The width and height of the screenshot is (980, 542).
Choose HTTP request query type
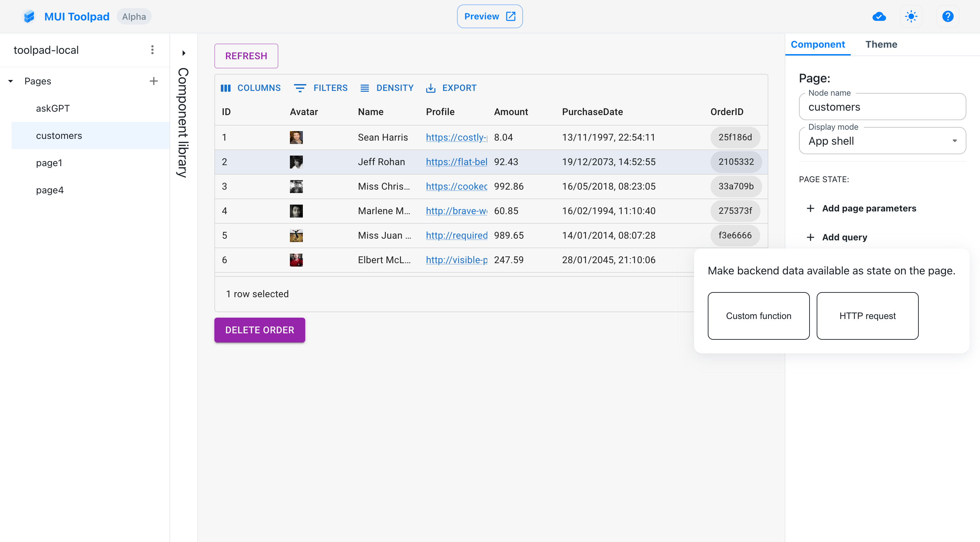pos(867,316)
